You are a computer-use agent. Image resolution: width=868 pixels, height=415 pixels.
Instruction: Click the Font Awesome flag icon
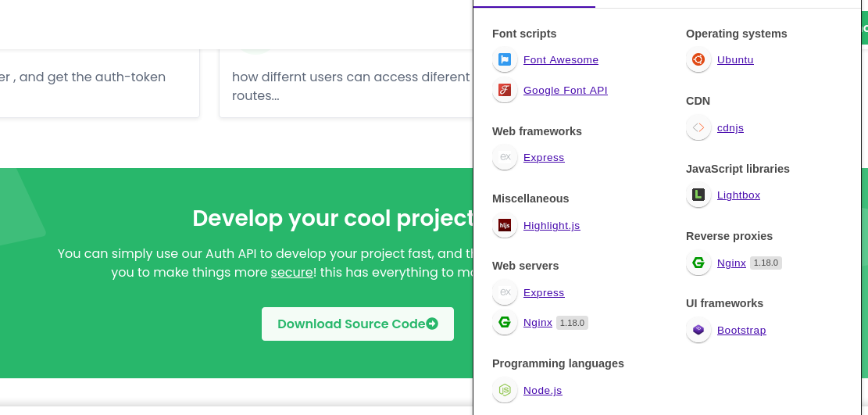(x=505, y=60)
